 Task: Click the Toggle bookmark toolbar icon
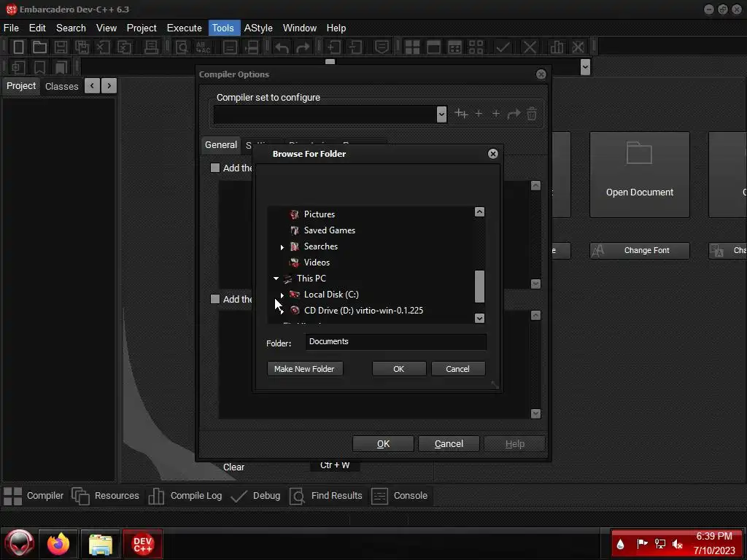39,67
